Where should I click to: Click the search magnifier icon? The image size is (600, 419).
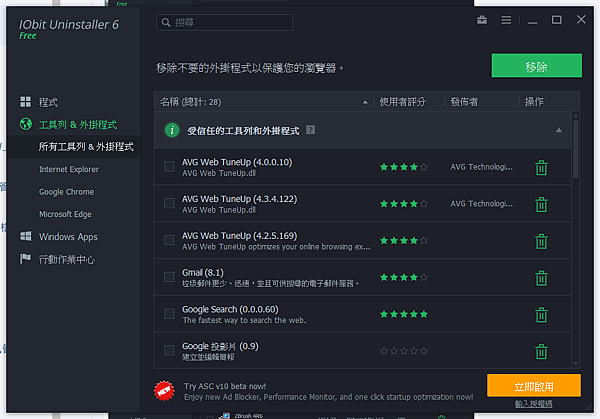tap(166, 23)
